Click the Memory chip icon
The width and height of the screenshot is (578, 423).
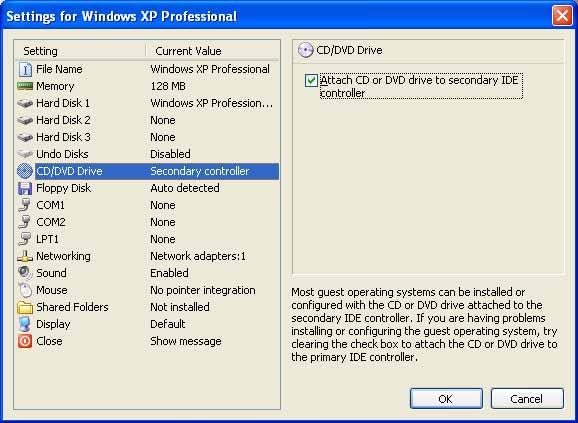click(x=25, y=86)
